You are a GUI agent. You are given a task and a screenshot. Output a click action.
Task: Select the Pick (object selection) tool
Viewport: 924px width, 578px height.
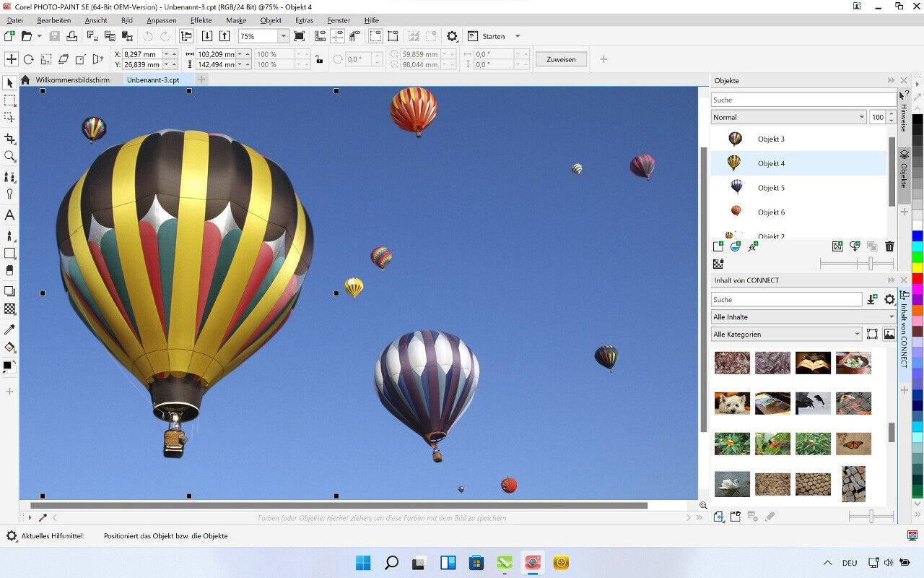[x=10, y=83]
